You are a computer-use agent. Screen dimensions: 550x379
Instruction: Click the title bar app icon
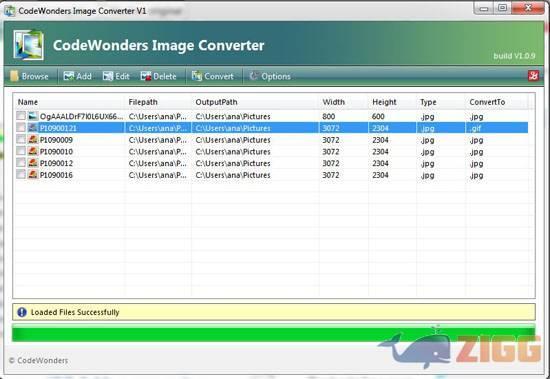click(x=9, y=11)
